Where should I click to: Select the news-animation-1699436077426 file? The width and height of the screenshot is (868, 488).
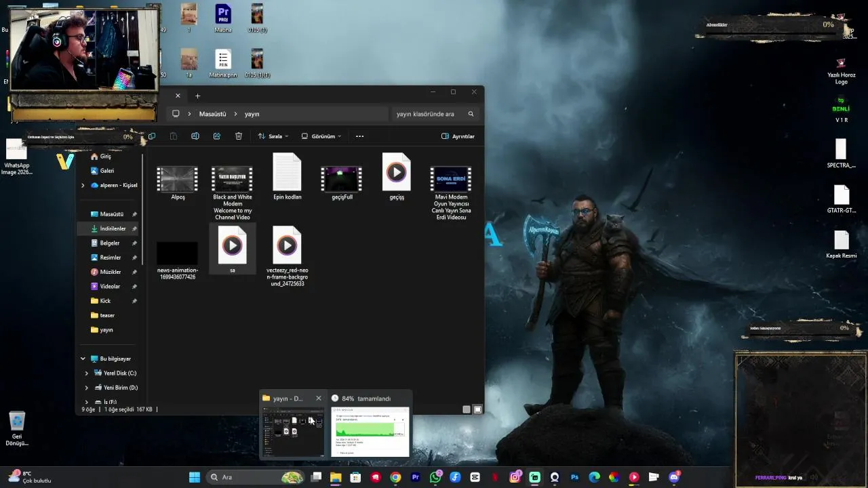pos(178,261)
